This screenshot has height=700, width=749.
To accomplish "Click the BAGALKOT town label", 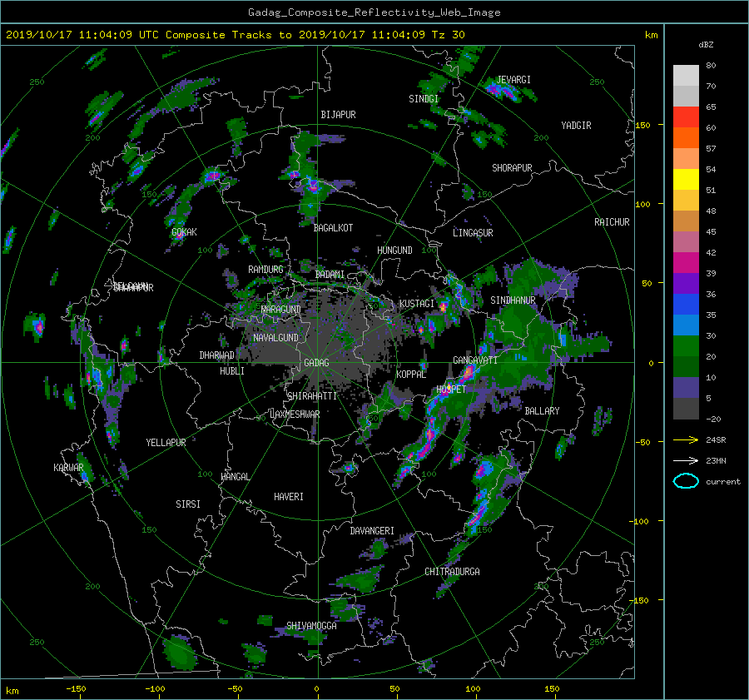I will coord(333,228).
